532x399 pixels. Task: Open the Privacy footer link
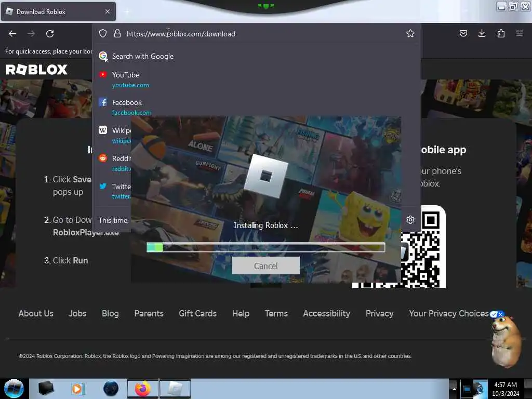[x=380, y=313]
